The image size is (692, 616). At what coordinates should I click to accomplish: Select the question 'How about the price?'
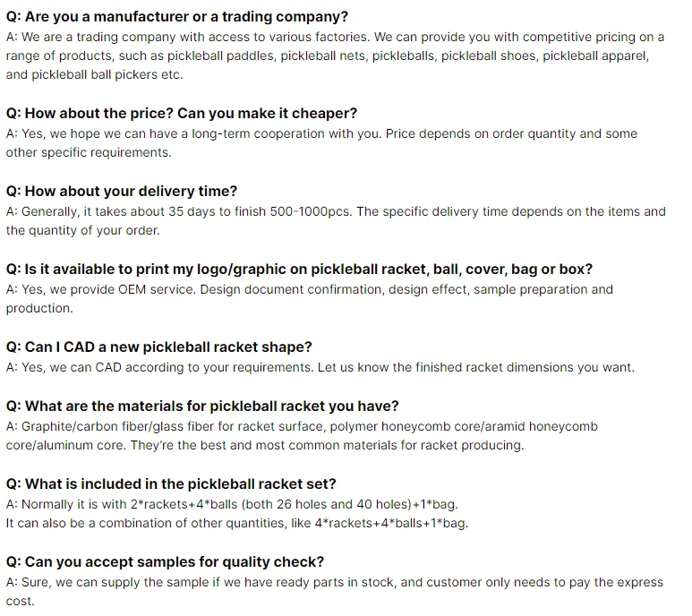point(181,114)
